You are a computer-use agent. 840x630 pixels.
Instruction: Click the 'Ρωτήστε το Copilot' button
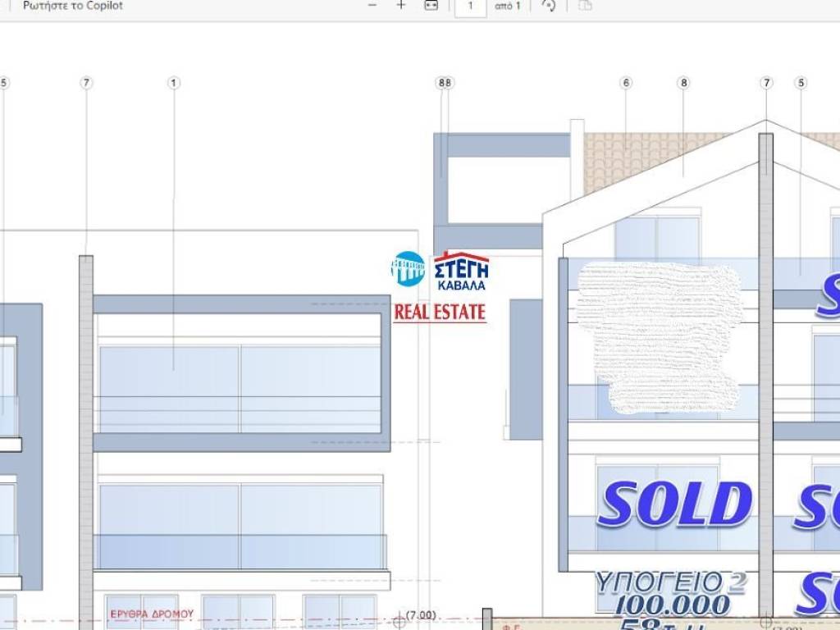(72, 6)
